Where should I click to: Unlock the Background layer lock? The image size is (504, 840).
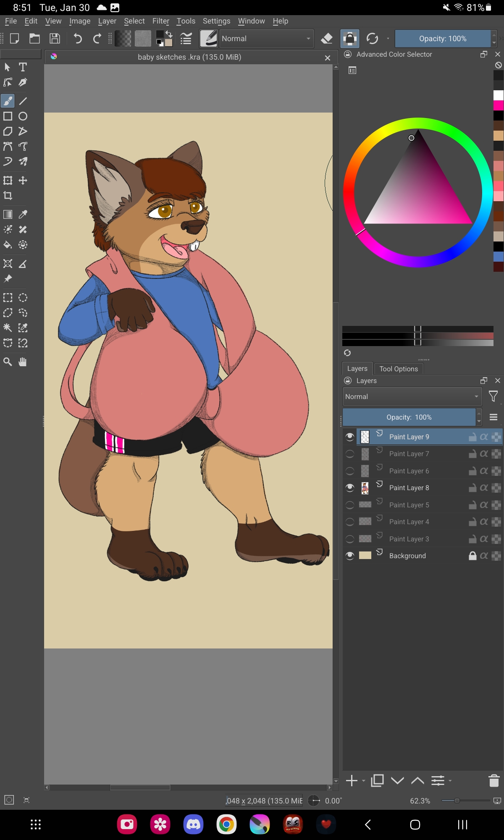point(472,556)
